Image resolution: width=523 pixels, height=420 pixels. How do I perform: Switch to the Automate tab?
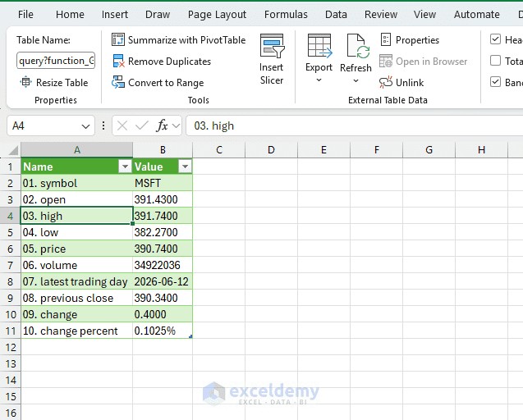477,15
